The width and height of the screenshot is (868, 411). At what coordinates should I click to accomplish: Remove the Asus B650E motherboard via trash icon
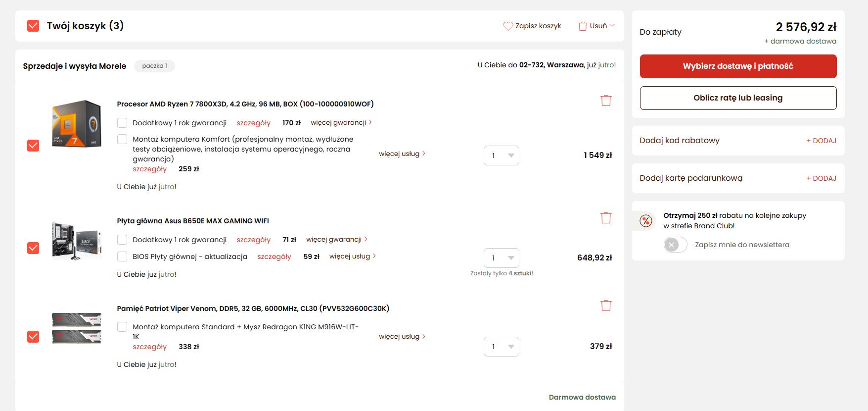[606, 218]
